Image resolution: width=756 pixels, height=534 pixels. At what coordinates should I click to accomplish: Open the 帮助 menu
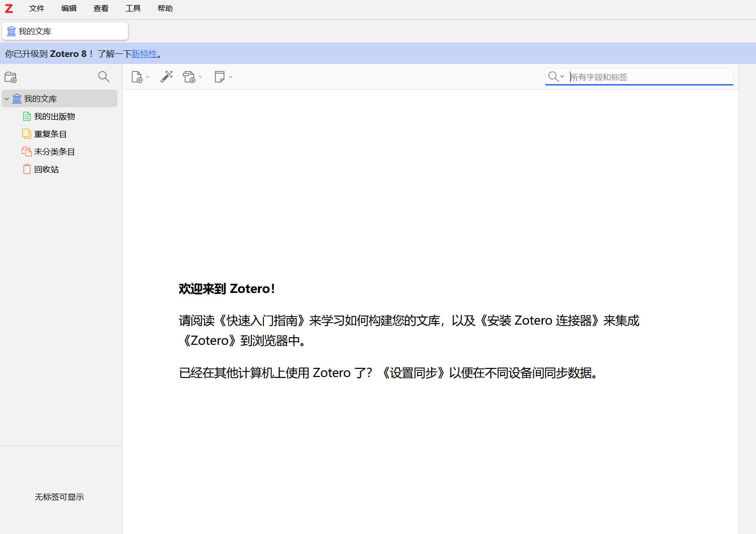click(165, 9)
